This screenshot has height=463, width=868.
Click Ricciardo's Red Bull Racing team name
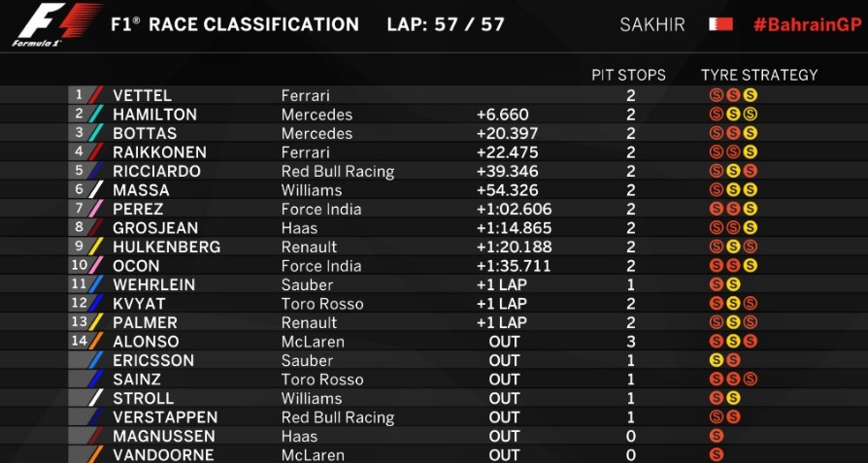pyautogui.click(x=338, y=172)
